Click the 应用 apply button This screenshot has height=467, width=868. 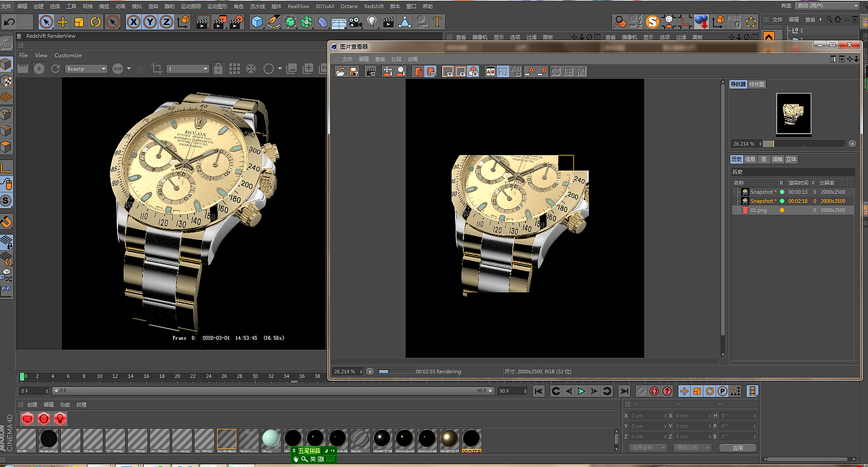click(x=738, y=447)
